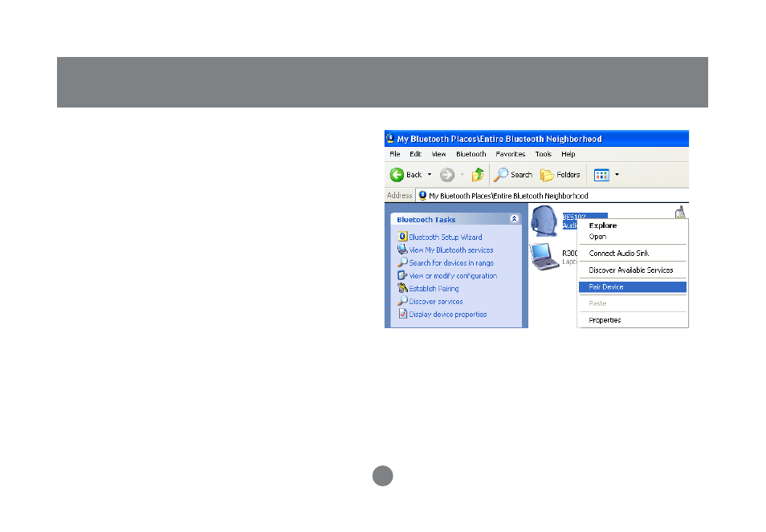Click Search for devices in range
The width and height of the screenshot is (766, 532).
click(x=451, y=263)
